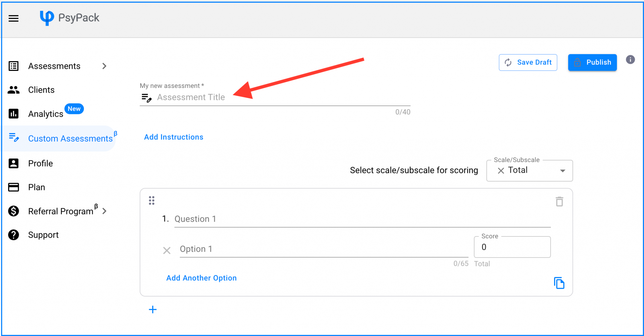This screenshot has height=336, width=644.
Task: Click the edit icon beside Assessment Title
Action: (147, 98)
